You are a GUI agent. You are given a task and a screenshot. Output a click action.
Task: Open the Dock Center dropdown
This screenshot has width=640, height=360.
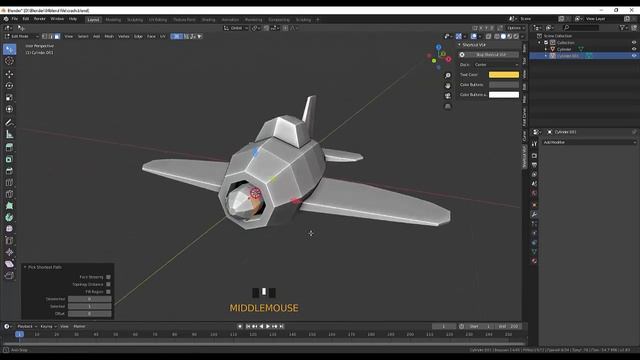(496, 64)
